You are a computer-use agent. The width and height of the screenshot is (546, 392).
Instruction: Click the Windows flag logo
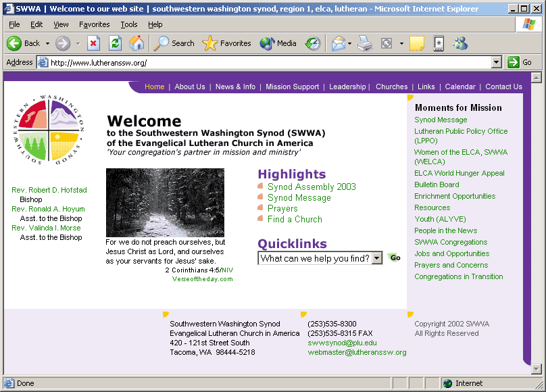pos(528,24)
